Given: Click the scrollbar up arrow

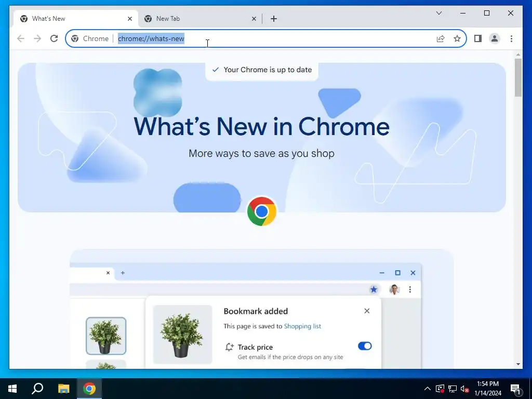Looking at the screenshot, I should click(x=518, y=55).
